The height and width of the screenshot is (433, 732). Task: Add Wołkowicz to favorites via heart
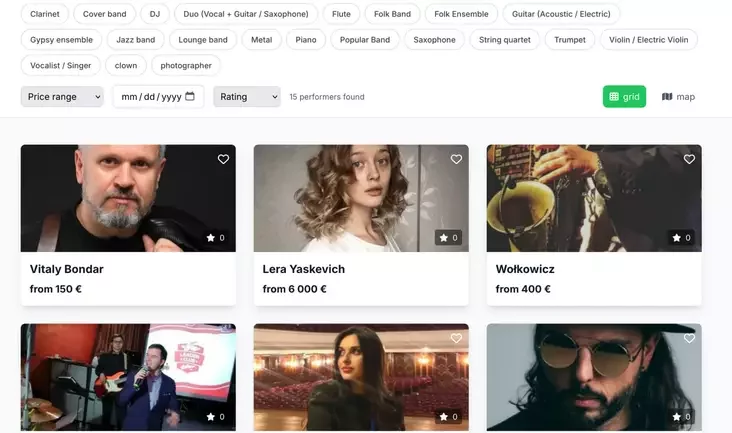pyautogui.click(x=689, y=159)
